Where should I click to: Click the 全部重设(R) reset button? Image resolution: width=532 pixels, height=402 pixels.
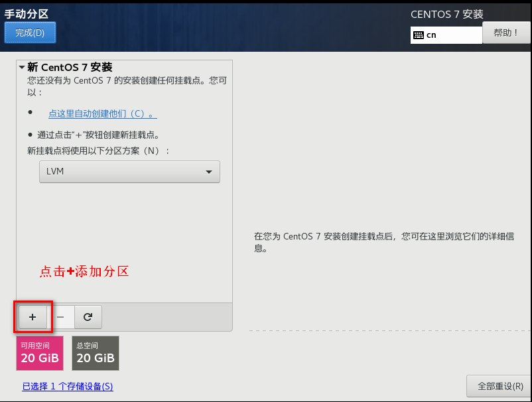[500, 386]
